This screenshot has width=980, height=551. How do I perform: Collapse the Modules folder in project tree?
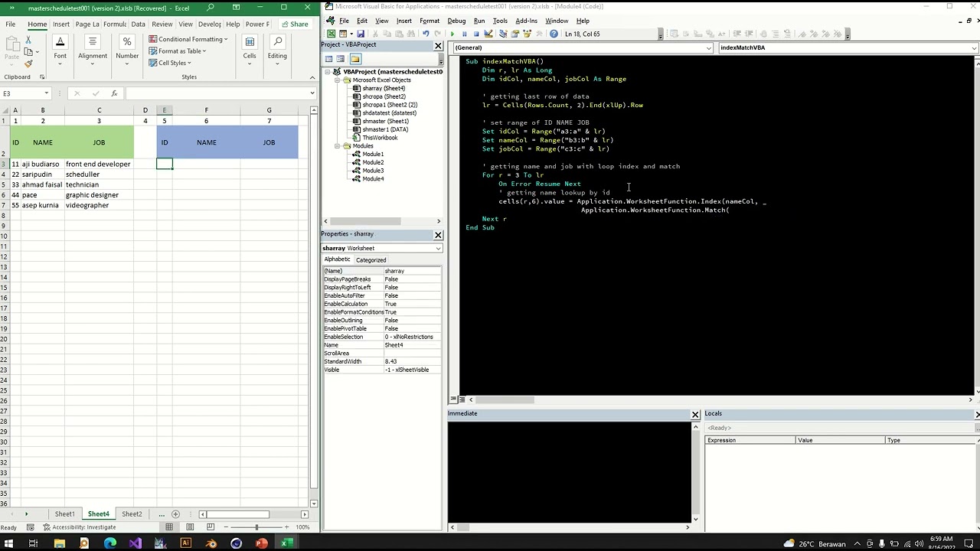coord(337,146)
